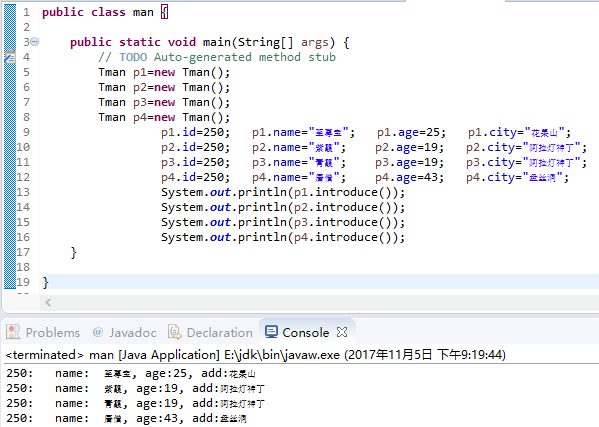
Task: Click the first console output line
Action: pyautogui.click(x=131, y=373)
